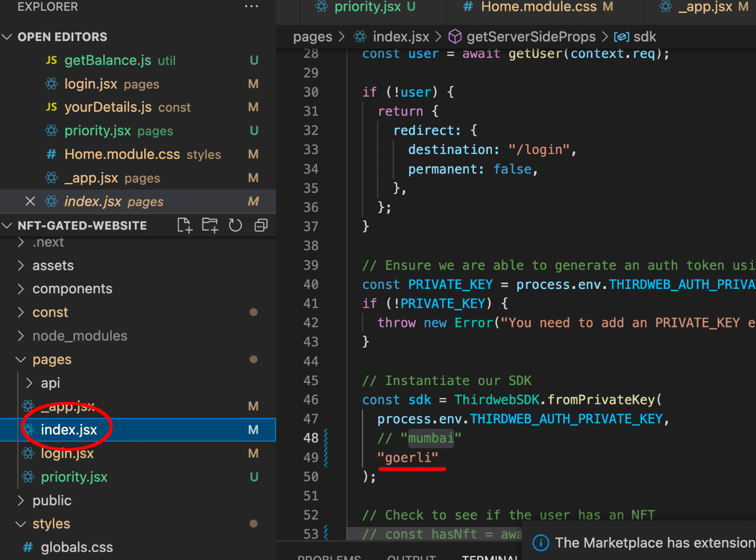The height and width of the screenshot is (560, 756).
Task: Click "mumbai" comment on line 48
Action: tap(431, 438)
